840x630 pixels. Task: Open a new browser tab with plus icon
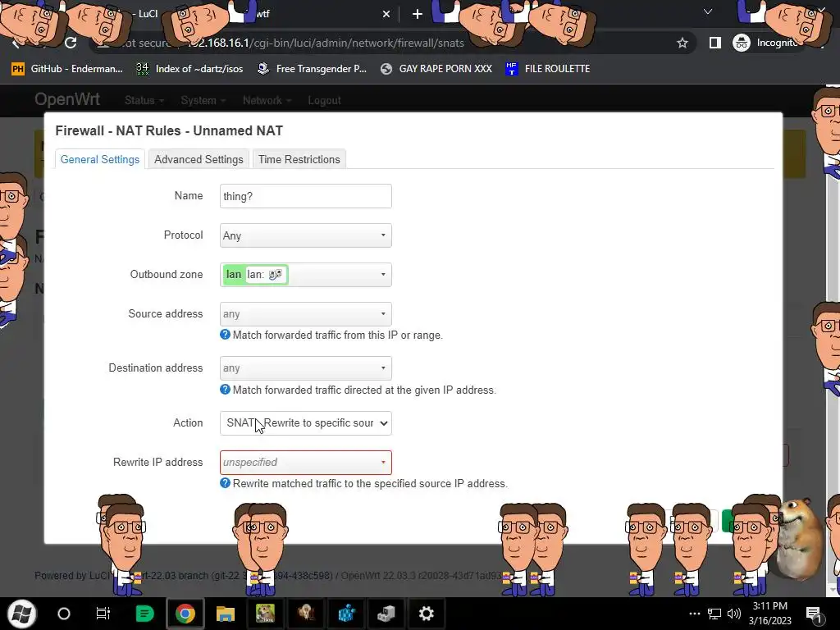click(x=418, y=14)
